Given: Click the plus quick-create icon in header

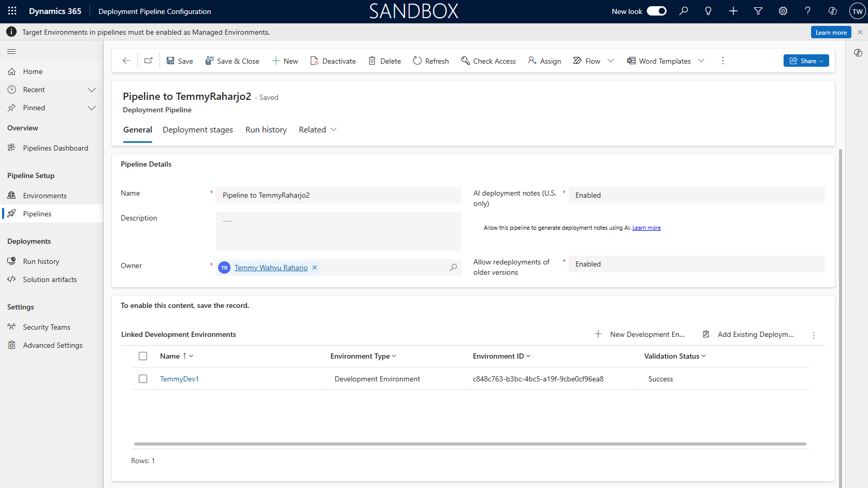Looking at the screenshot, I should coord(733,11).
